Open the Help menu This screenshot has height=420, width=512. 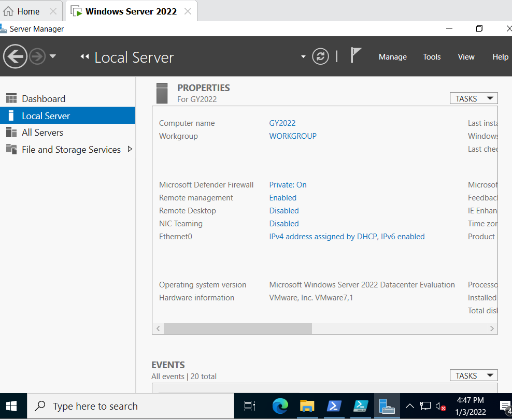(500, 57)
